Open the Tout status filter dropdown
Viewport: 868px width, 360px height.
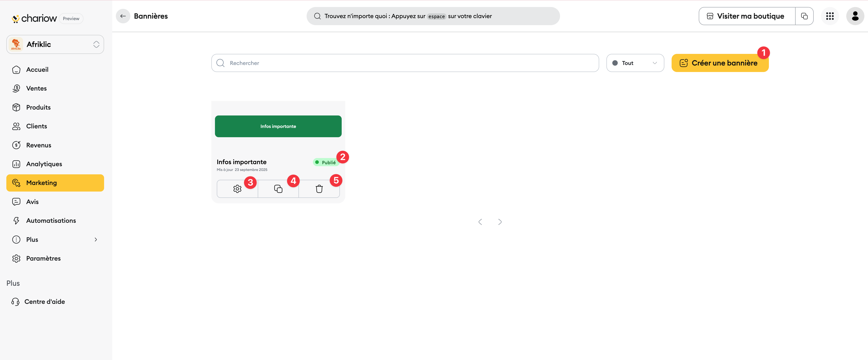point(635,63)
